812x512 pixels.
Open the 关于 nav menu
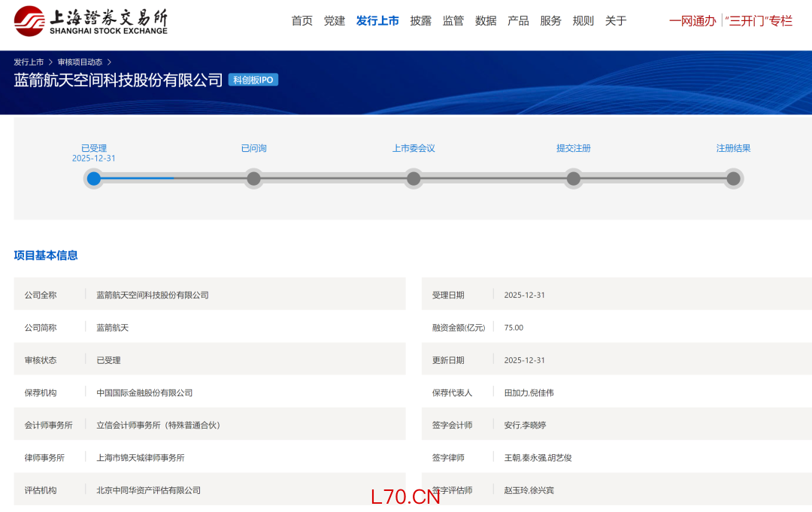click(616, 21)
